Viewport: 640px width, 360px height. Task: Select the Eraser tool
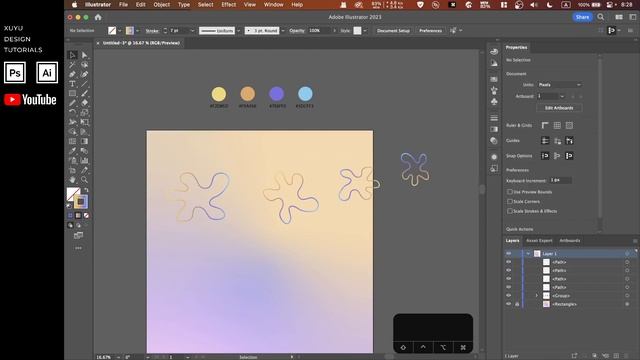[x=84, y=103]
